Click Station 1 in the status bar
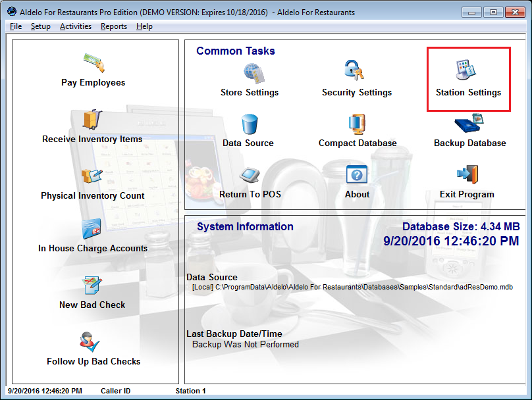 [190, 391]
